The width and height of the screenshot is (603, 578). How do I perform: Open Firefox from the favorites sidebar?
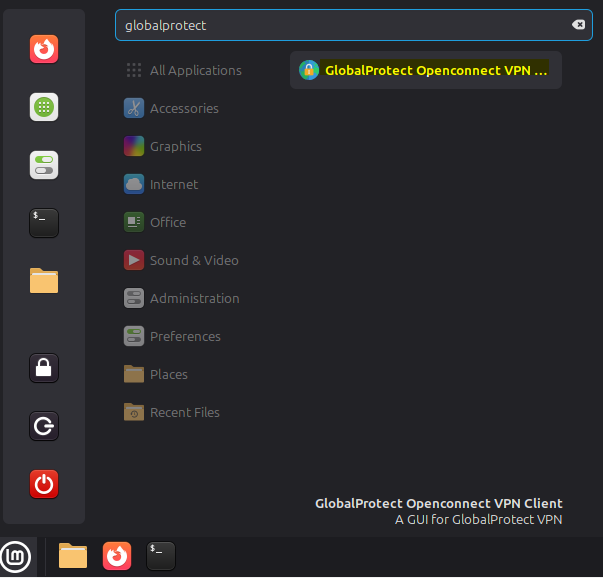[x=44, y=49]
